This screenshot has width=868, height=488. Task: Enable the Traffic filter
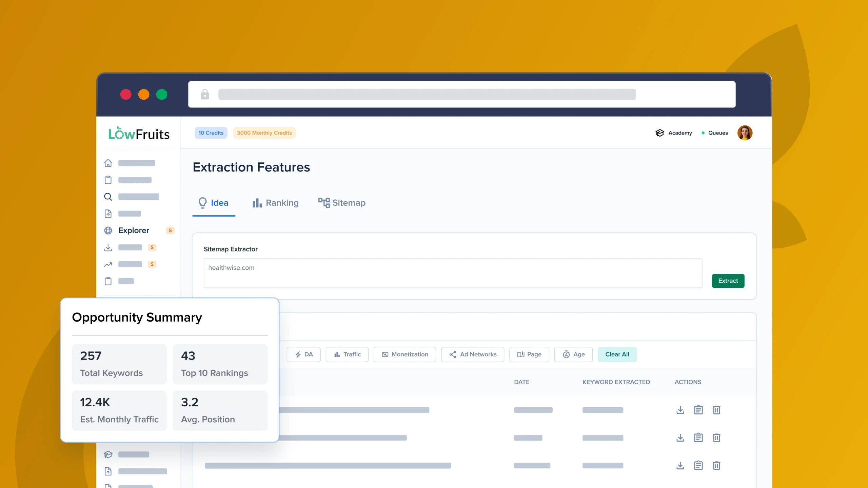coord(347,354)
